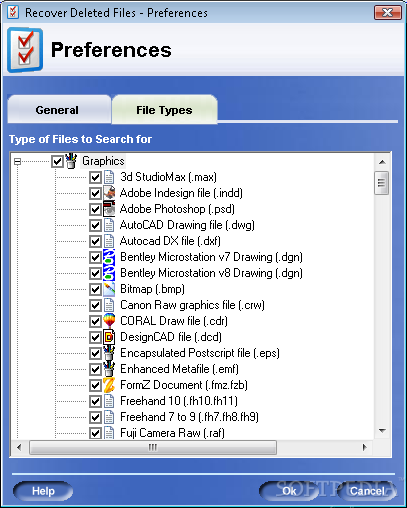Toggle the Fuji Camera Raw (.raf) checkbox
407x508 pixels.
tap(95, 433)
